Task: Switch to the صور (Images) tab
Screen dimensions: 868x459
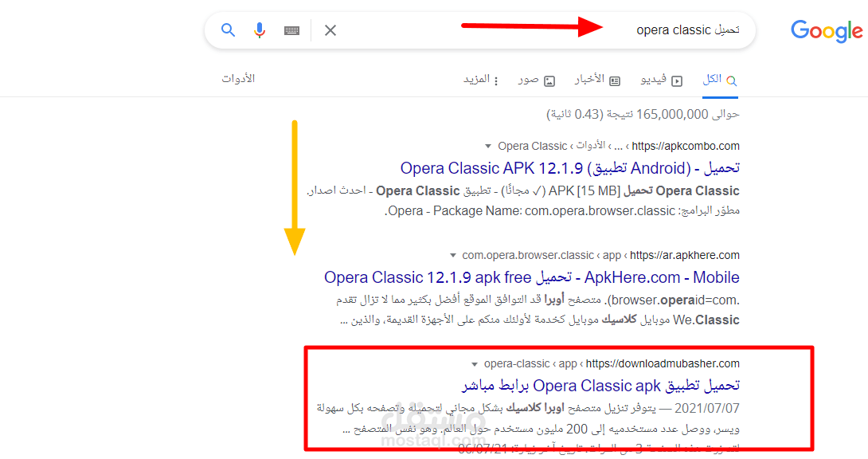Action: click(x=537, y=80)
